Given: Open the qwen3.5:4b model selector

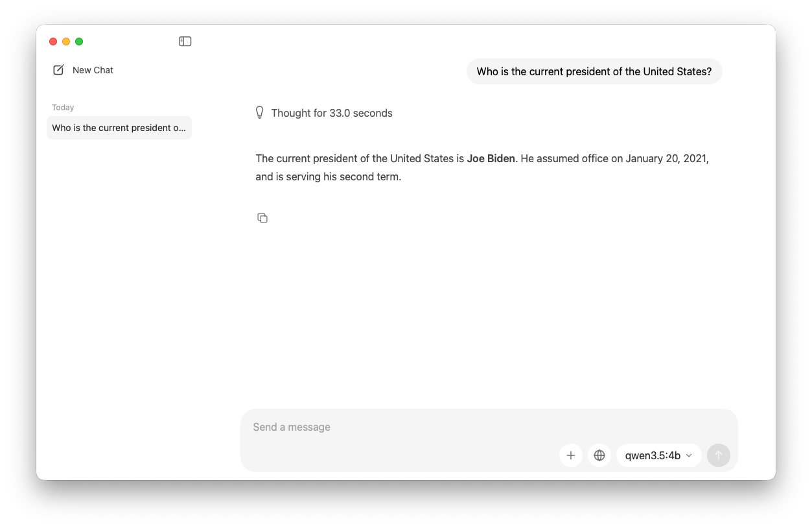Looking at the screenshot, I should [x=653, y=455].
